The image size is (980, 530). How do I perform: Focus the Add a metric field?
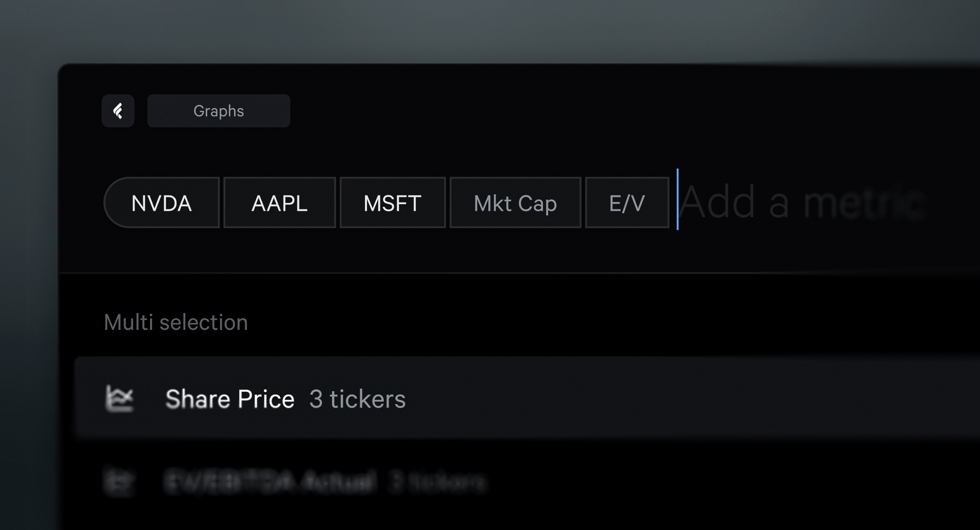[801, 203]
